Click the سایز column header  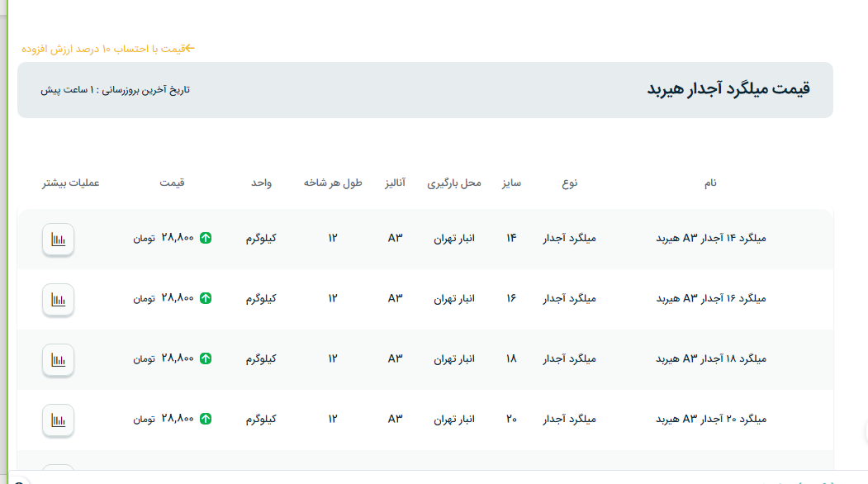[x=511, y=183]
